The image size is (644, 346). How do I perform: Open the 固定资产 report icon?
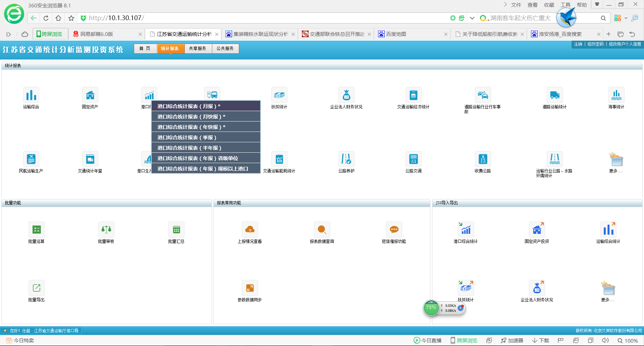click(90, 95)
